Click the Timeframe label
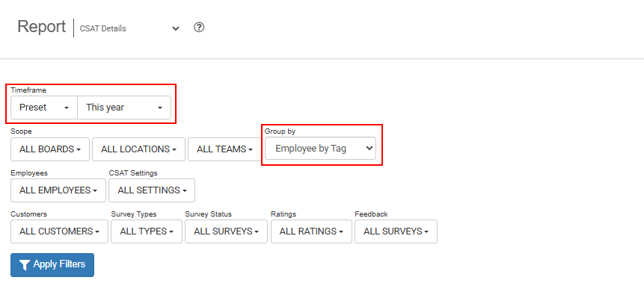 coord(28,90)
